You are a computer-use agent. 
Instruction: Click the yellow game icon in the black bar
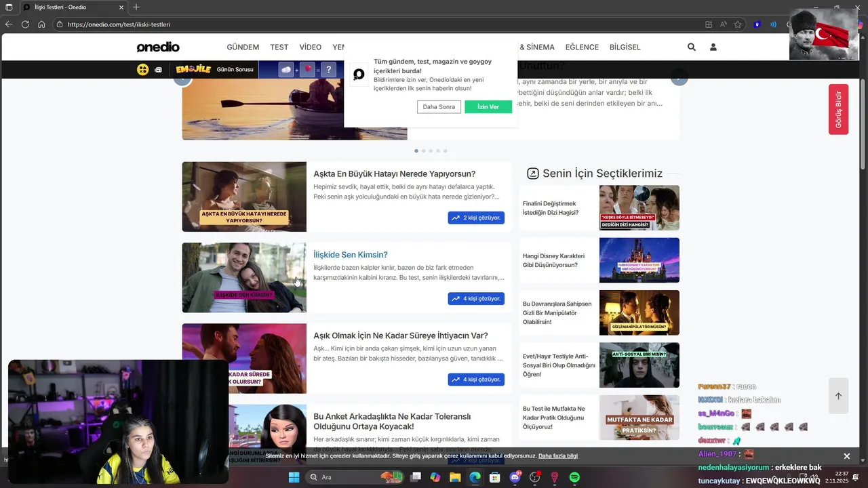[x=142, y=69]
